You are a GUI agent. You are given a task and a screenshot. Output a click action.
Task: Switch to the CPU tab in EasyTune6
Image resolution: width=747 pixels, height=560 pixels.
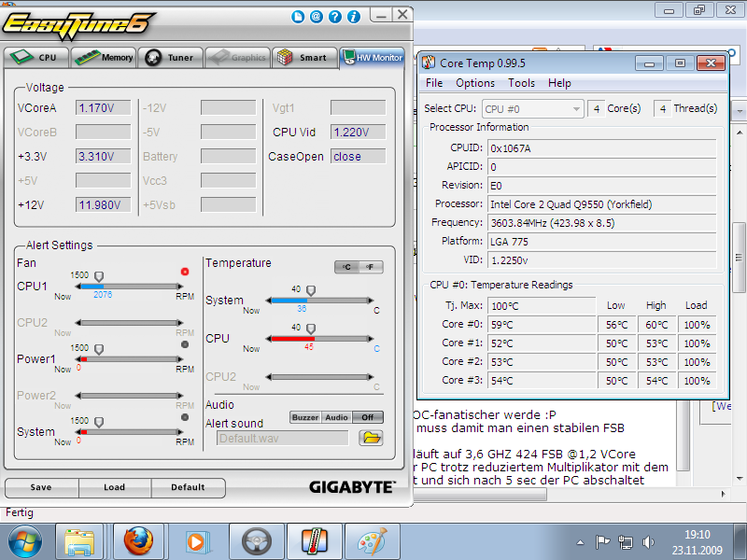[x=36, y=58]
